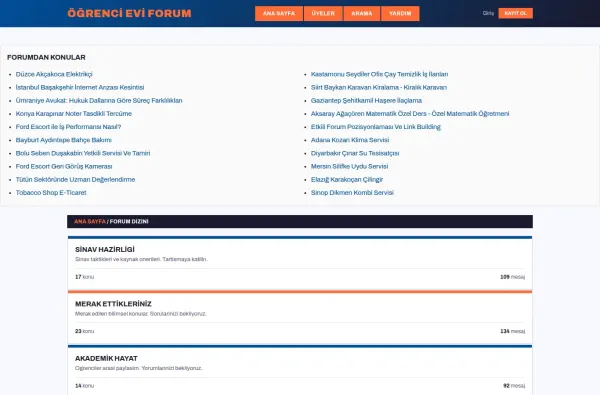
Task: Open topic Adana Kozan Klima Servisi
Action: pos(350,140)
